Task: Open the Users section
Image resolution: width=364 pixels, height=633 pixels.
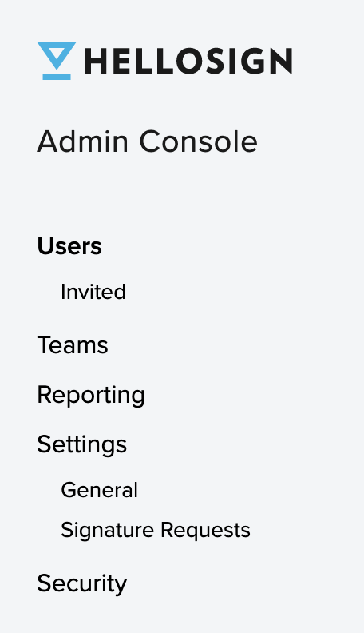Action: (x=69, y=246)
